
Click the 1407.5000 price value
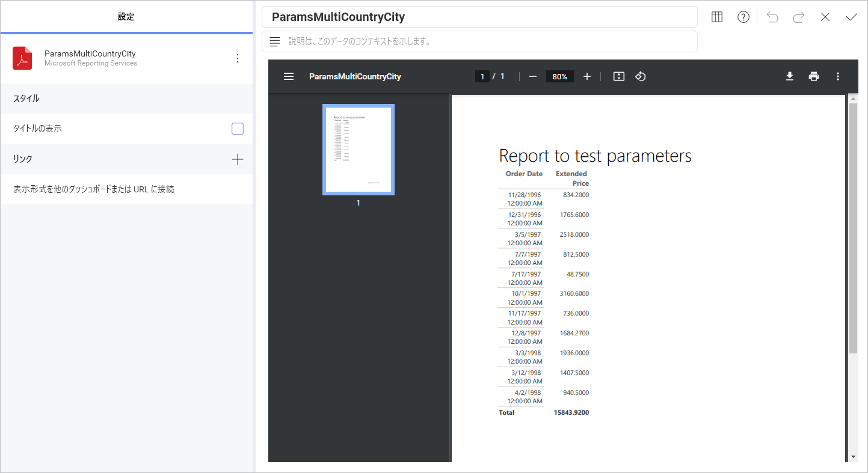(x=574, y=373)
